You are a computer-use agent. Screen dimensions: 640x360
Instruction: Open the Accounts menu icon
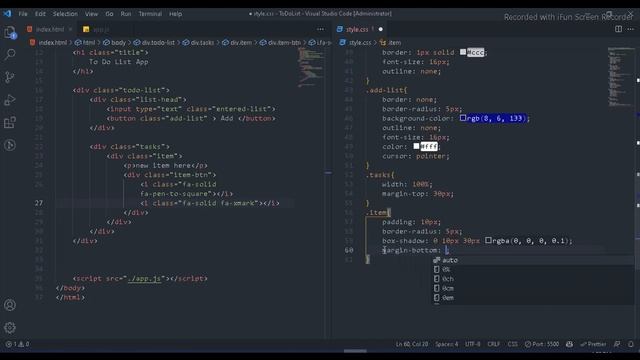(10, 305)
